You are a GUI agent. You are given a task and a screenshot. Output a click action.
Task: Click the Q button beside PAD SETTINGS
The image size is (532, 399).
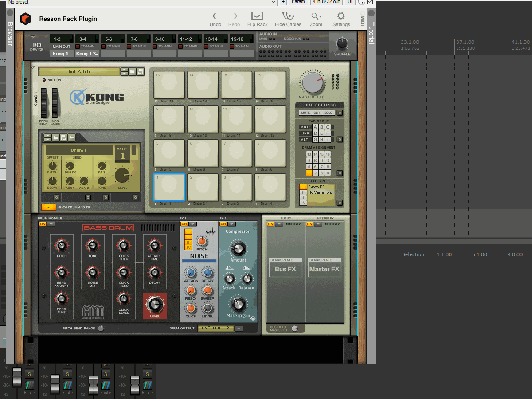(x=340, y=113)
